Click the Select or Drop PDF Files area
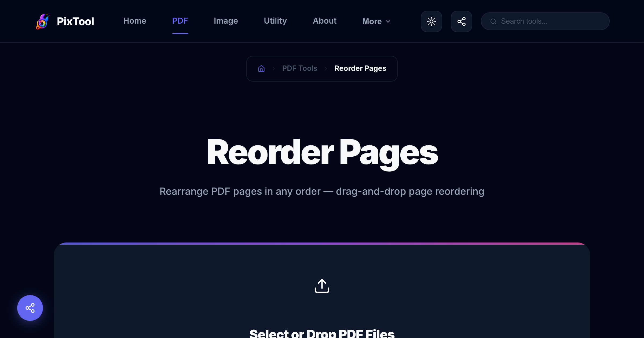Viewport: 644px width, 338px height. click(x=322, y=333)
